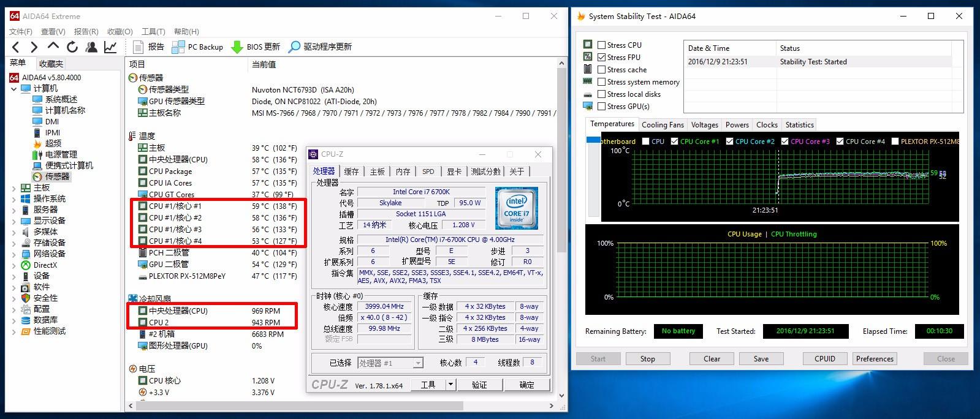980x419 pixels.
Task: Expand the DirectX tree node
Action: click(14, 265)
